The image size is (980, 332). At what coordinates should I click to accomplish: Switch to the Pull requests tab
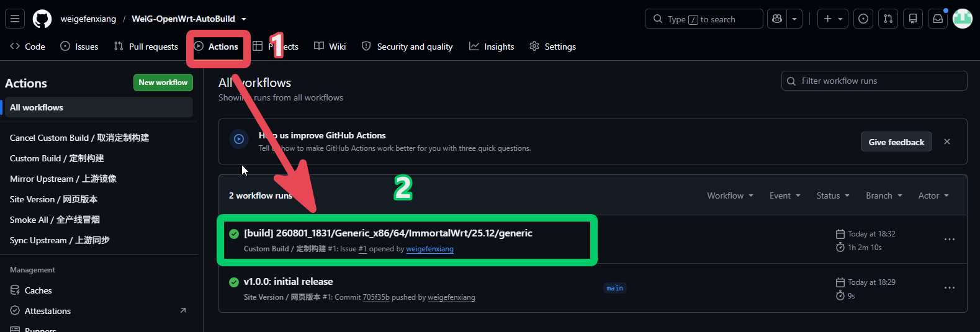coord(146,47)
